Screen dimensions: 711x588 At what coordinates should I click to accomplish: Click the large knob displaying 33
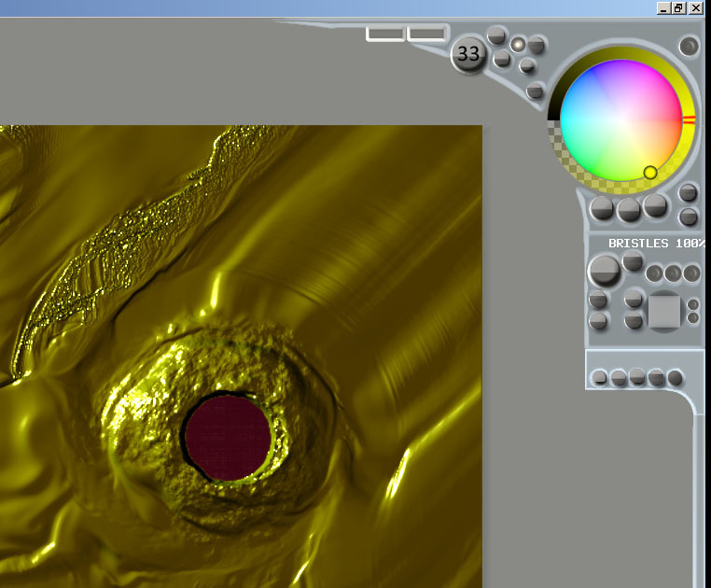[468, 54]
